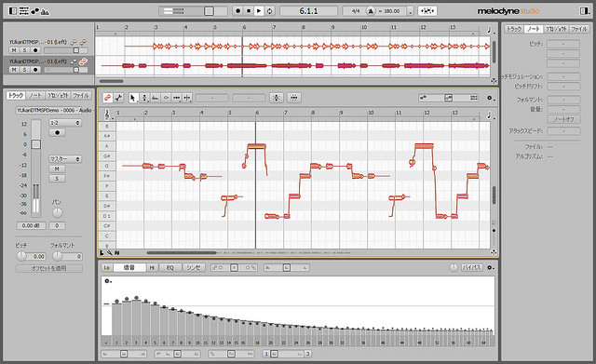This screenshot has height=364, width=596.
Task: Select the note separation tool
Action: (x=187, y=98)
